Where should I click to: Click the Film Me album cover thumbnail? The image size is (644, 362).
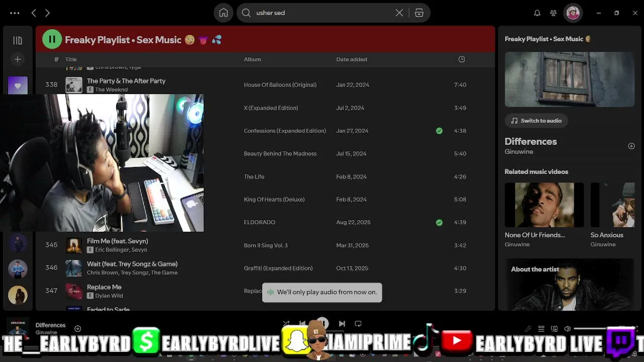click(74, 245)
